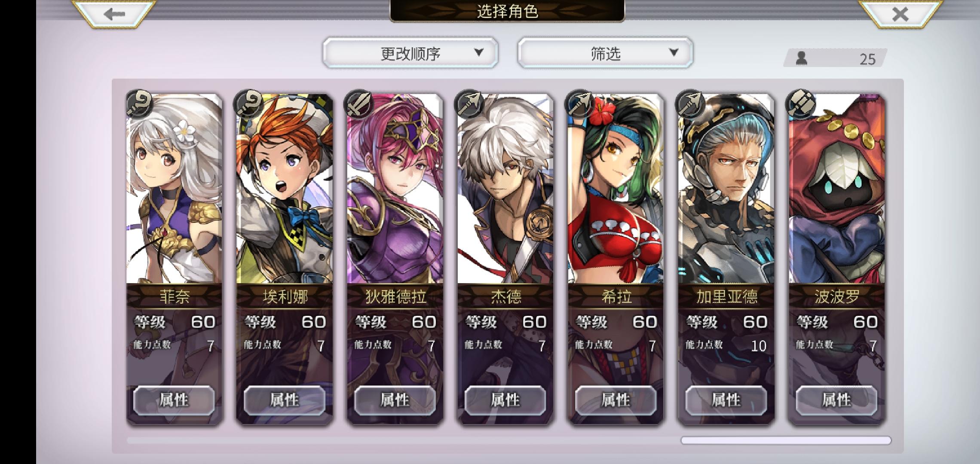
Task: Open 属性 for 菲奈
Action: tap(174, 400)
